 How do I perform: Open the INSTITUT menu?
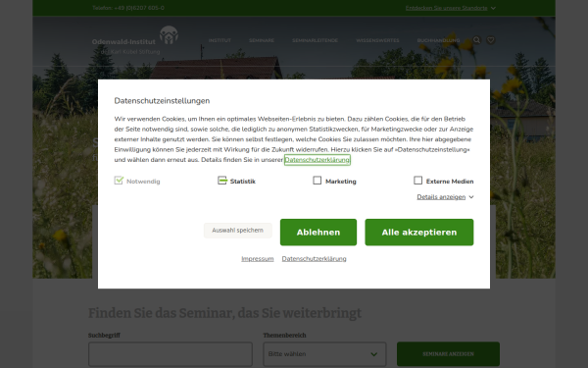(x=220, y=40)
